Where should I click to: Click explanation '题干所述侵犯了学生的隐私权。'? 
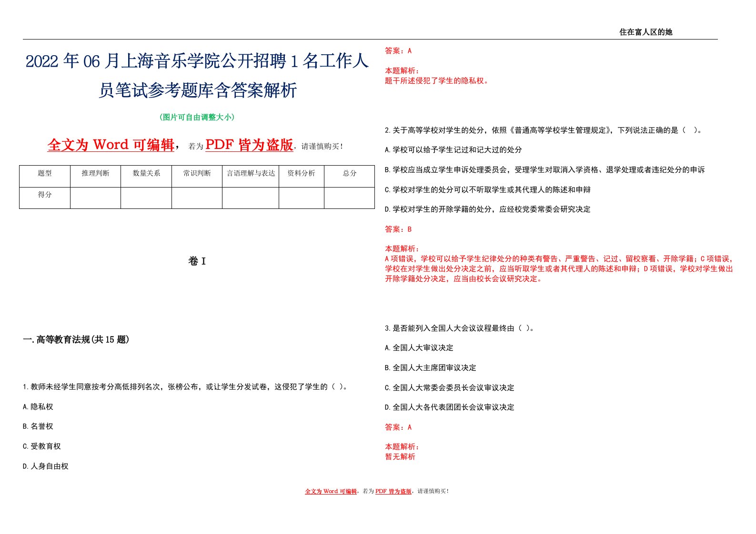click(438, 81)
